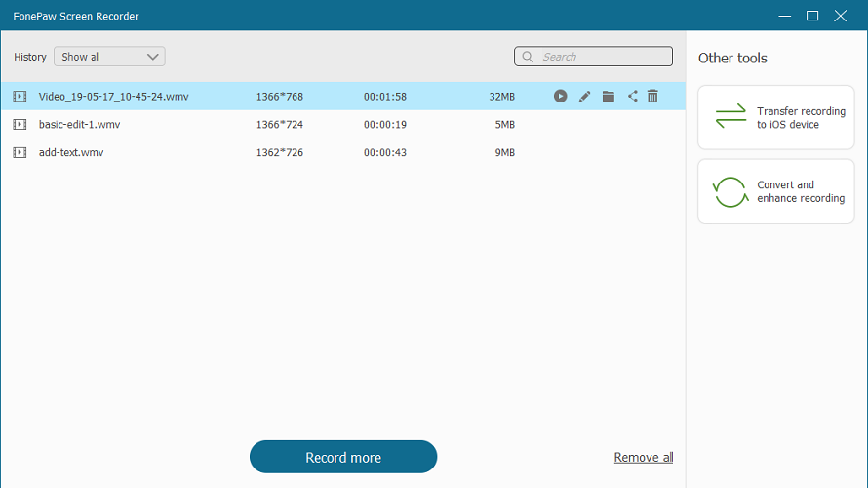Delete selected recording with the trash icon
Screen dimensions: 868x488
tap(652, 97)
